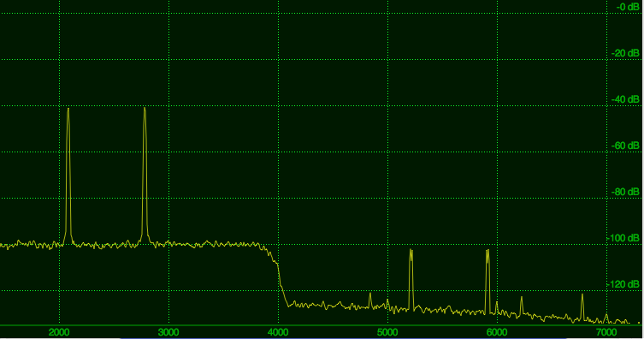
Task: Click the -40 dB scale label
Action: 625,99
